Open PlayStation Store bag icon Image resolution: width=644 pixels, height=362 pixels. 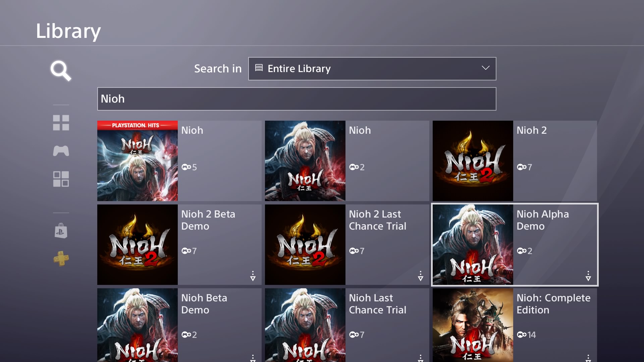[61, 231]
